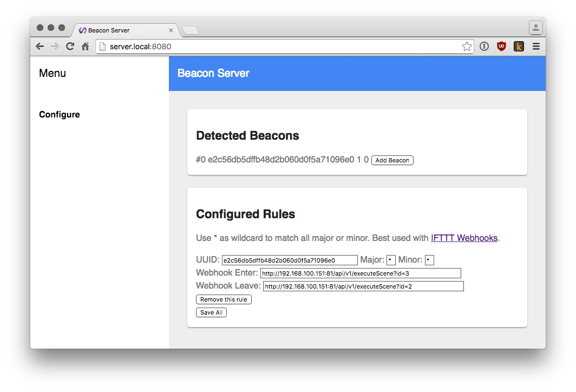Navigate back with the back arrow

pos(40,46)
